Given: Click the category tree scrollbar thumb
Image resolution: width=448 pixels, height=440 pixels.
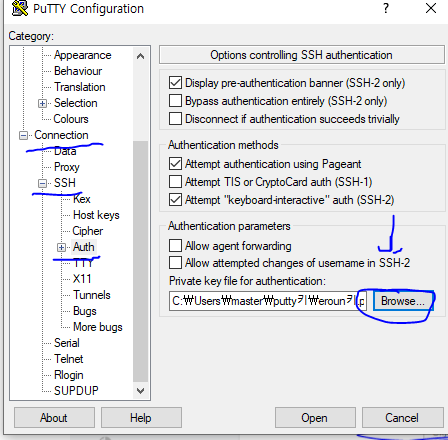Looking at the screenshot, I should click(141, 261).
